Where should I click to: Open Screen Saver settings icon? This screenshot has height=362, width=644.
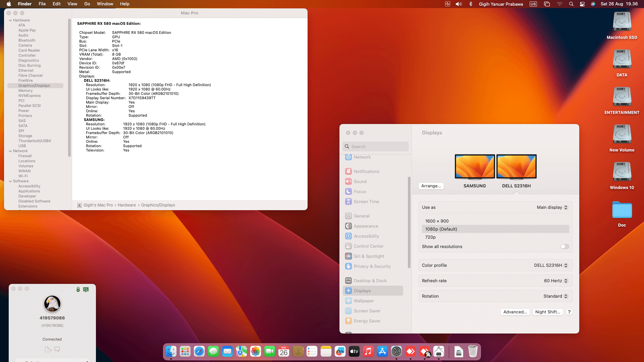pyautogui.click(x=348, y=311)
